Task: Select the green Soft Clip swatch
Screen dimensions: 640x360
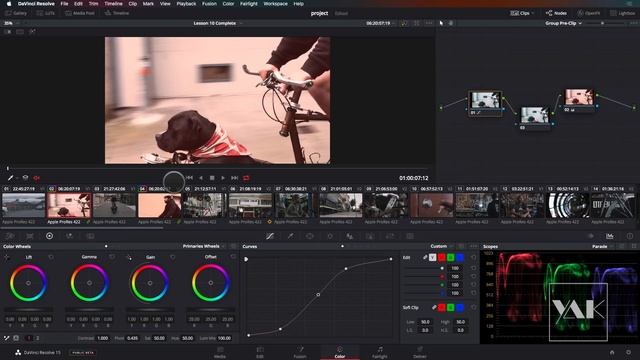Action: click(451, 307)
